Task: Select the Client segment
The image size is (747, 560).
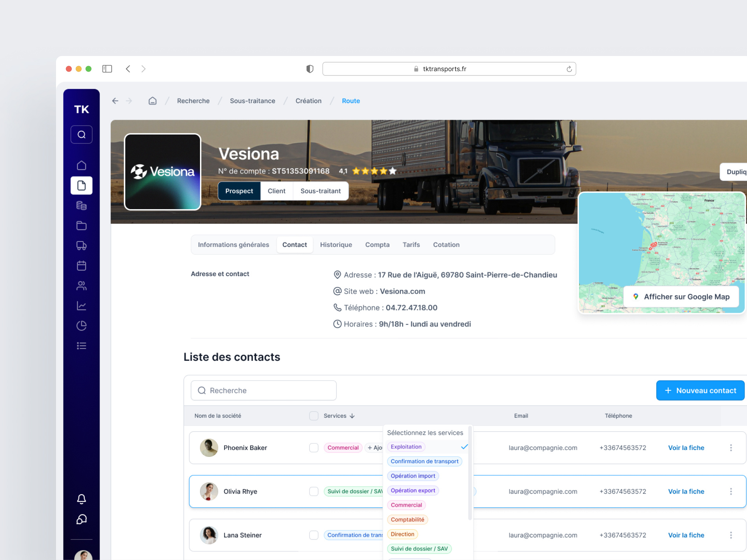Action: coord(276,191)
